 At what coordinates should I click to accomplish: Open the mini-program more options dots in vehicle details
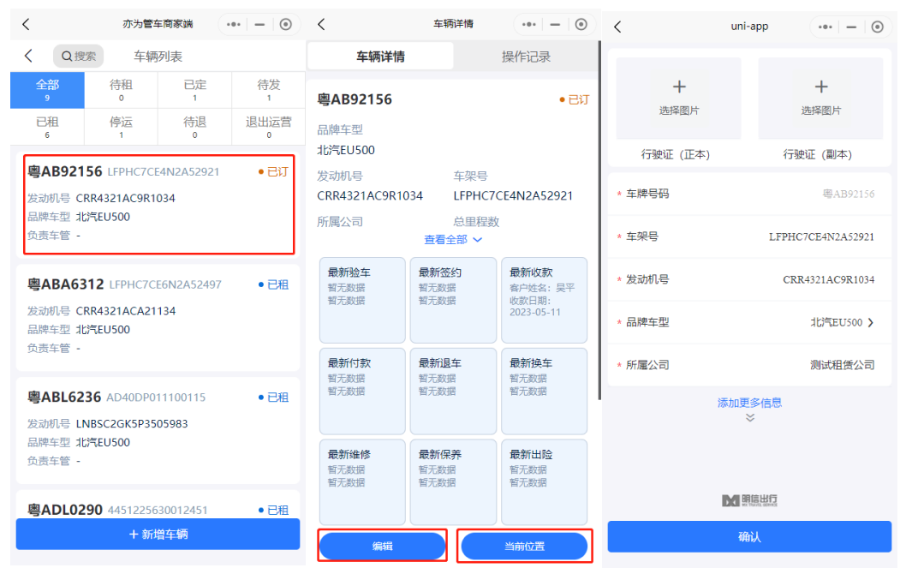pos(529,25)
